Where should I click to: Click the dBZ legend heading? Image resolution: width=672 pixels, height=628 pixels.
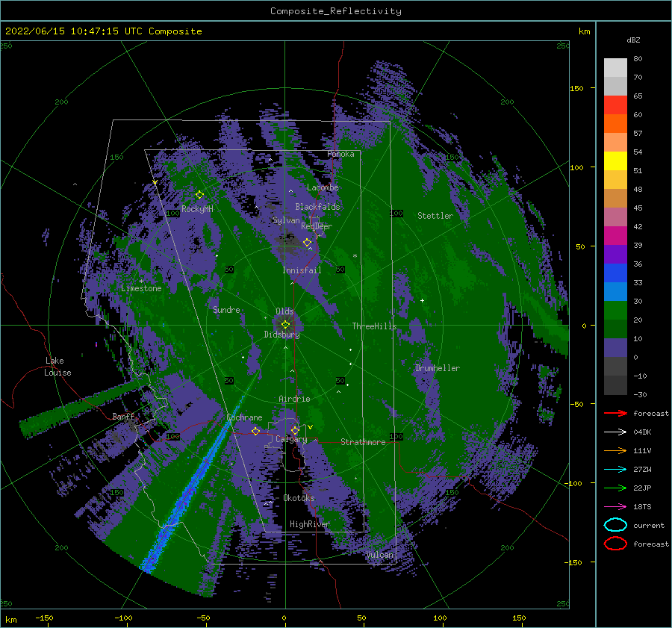(x=633, y=40)
